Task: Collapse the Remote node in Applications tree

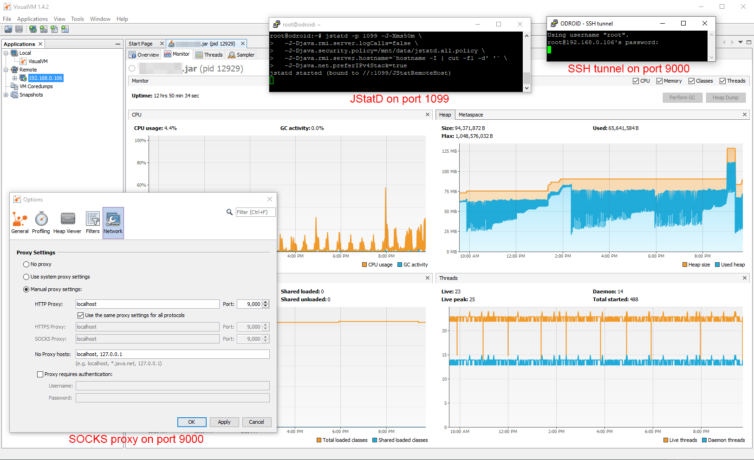Action: [6, 70]
